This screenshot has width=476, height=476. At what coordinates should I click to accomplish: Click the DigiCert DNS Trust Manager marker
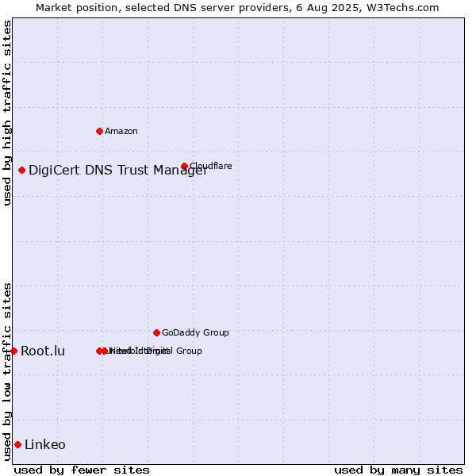(x=21, y=171)
